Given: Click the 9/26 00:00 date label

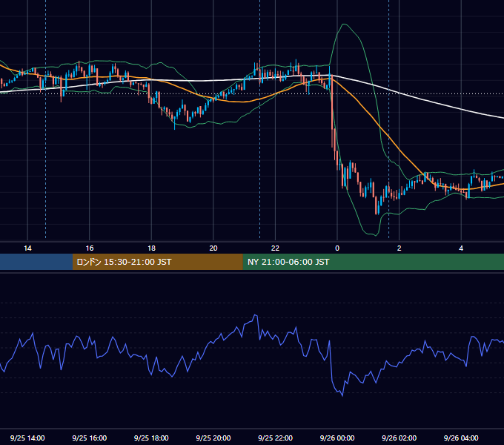Looking at the screenshot, I should point(337,438).
